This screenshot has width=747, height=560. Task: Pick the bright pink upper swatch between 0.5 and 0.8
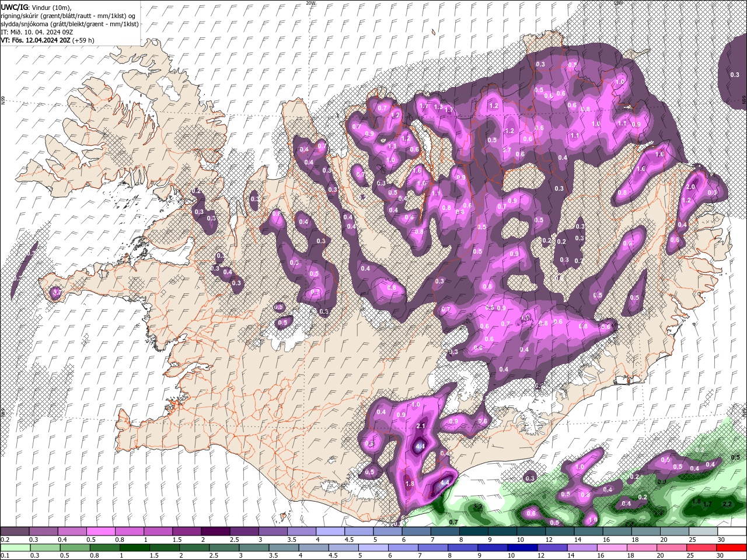(x=100, y=531)
